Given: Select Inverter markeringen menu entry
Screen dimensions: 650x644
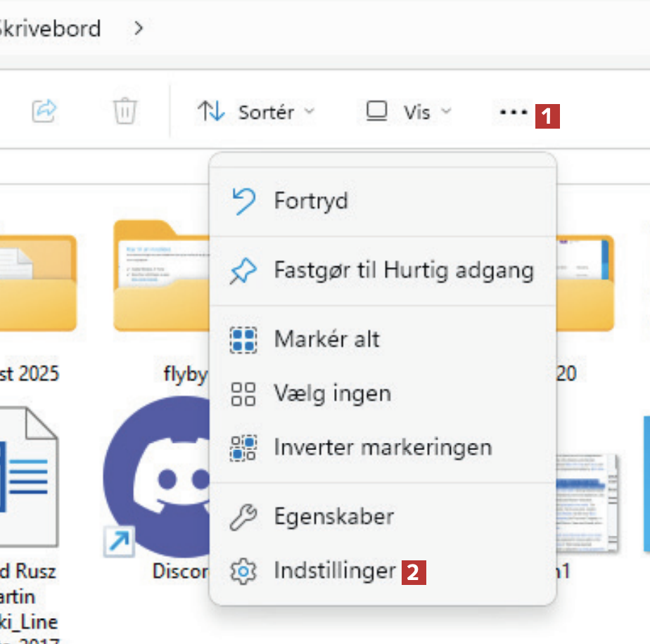Looking at the screenshot, I should point(383,447).
